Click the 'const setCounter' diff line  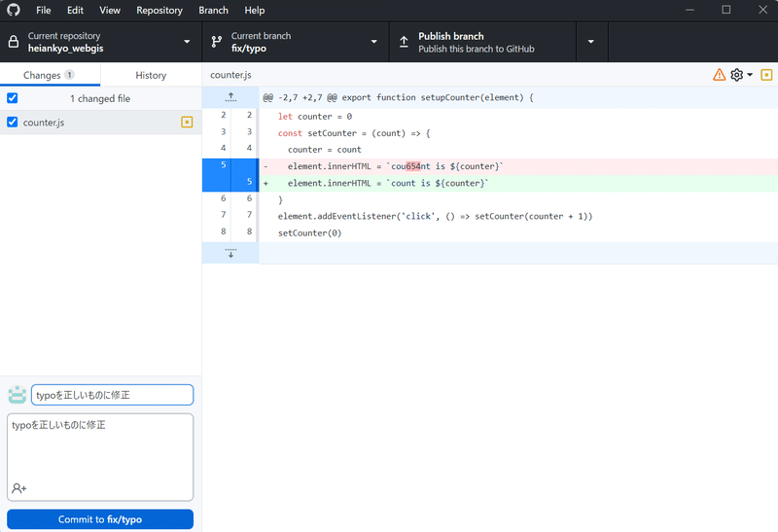click(518, 133)
